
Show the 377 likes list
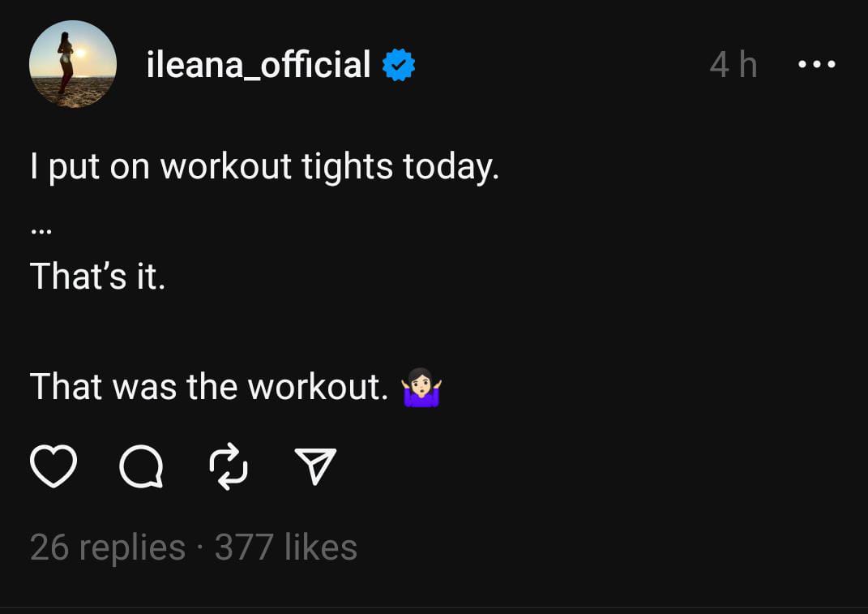click(286, 547)
